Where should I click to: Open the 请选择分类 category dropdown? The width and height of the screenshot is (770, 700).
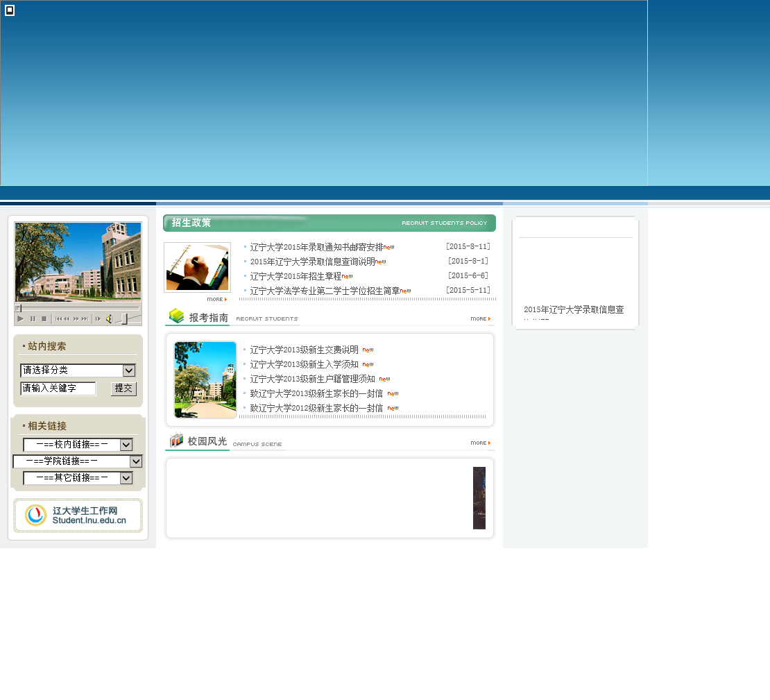78,370
